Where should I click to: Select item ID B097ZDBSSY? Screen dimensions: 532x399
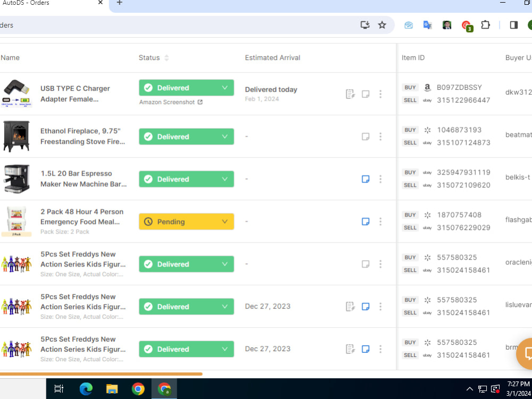pyautogui.click(x=459, y=88)
